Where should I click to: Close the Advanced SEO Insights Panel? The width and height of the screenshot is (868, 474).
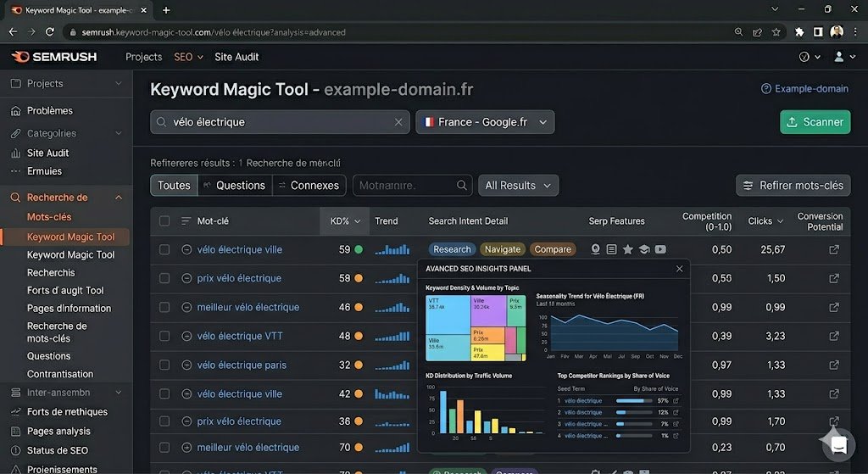point(679,269)
